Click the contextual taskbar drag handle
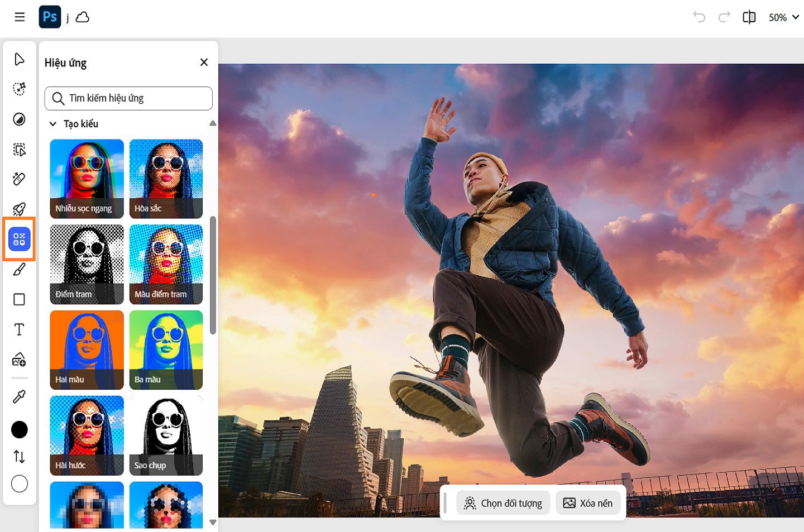Screen dimensions: 804x532 tap(445, 503)
